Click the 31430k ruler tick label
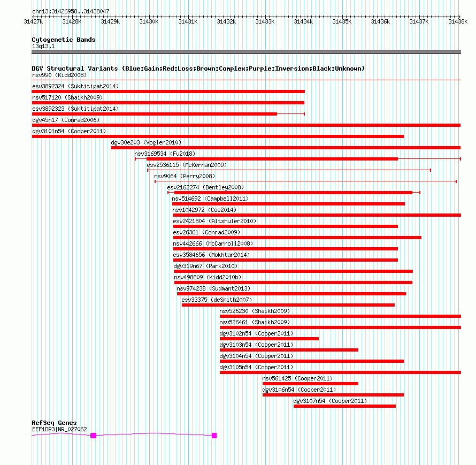 click(x=149, y=21)
